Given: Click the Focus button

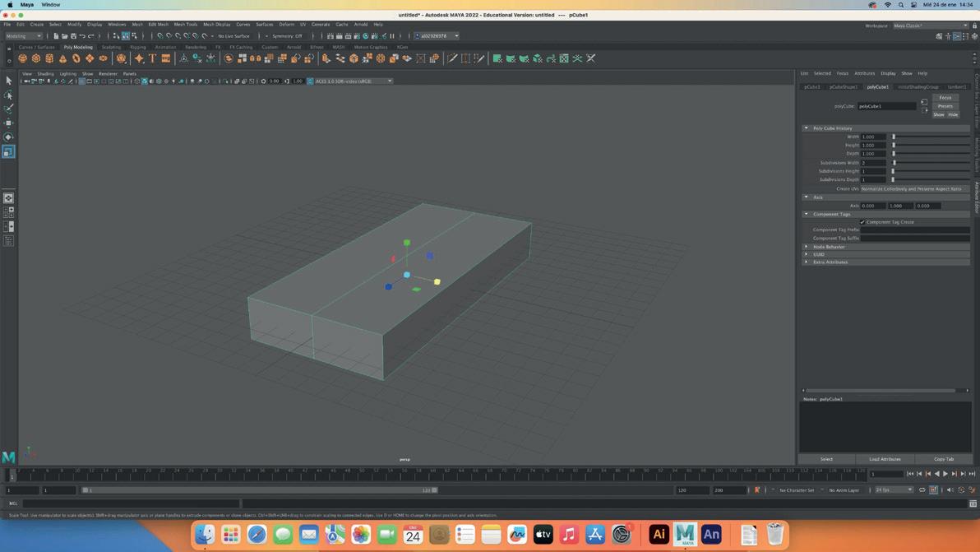Looking at the screenshot, I should coord(945,98).
